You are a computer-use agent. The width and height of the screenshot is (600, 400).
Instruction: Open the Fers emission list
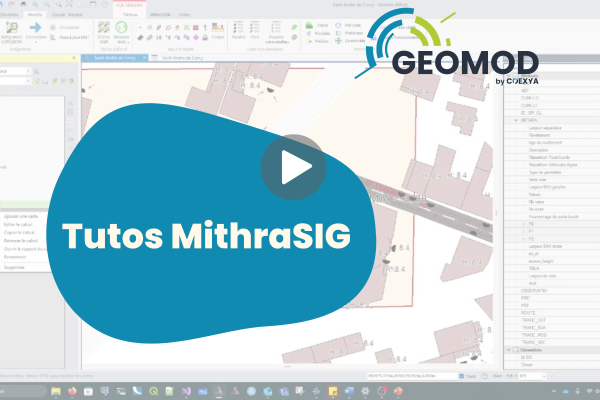coord(255,31)
